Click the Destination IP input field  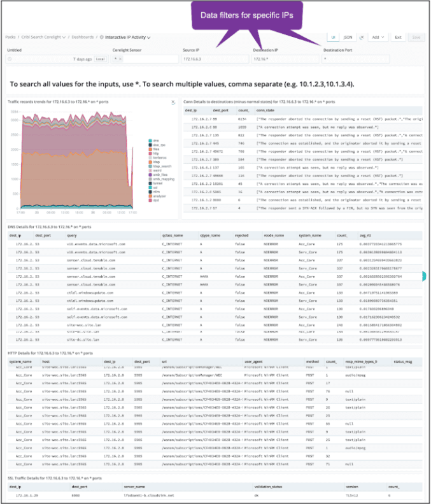[x=285, y=59]
